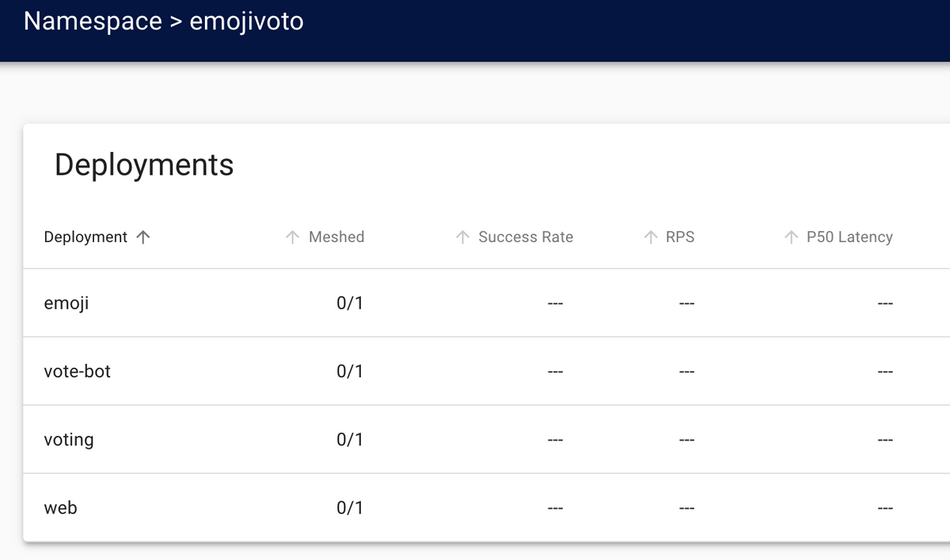Viewport: 950px width, 560px height.
Task: Click the sort arrow beside P50 Latency
Action: [791, 237]
